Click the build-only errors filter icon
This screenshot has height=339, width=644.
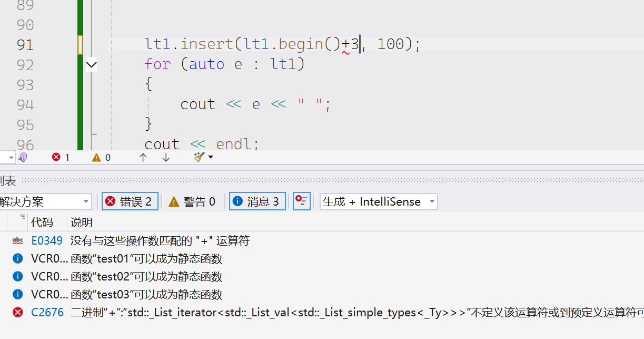(x=301, y=201)
